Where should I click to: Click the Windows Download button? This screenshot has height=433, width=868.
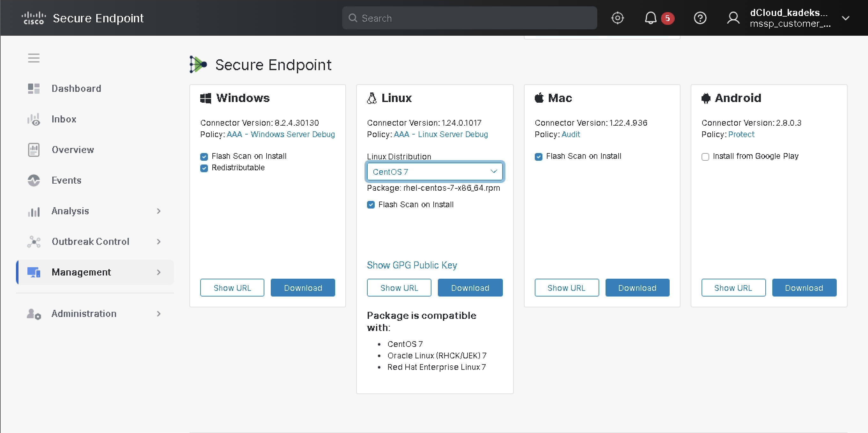[303, 288]
